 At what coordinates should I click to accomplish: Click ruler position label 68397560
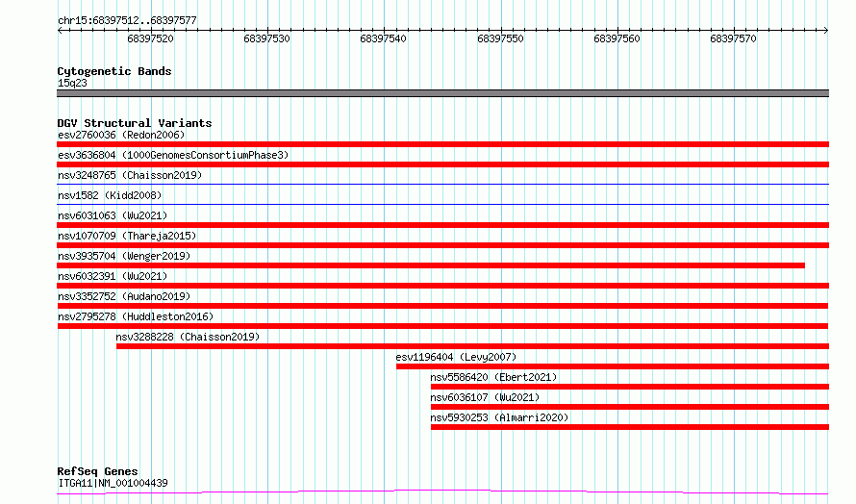[617, 38]
